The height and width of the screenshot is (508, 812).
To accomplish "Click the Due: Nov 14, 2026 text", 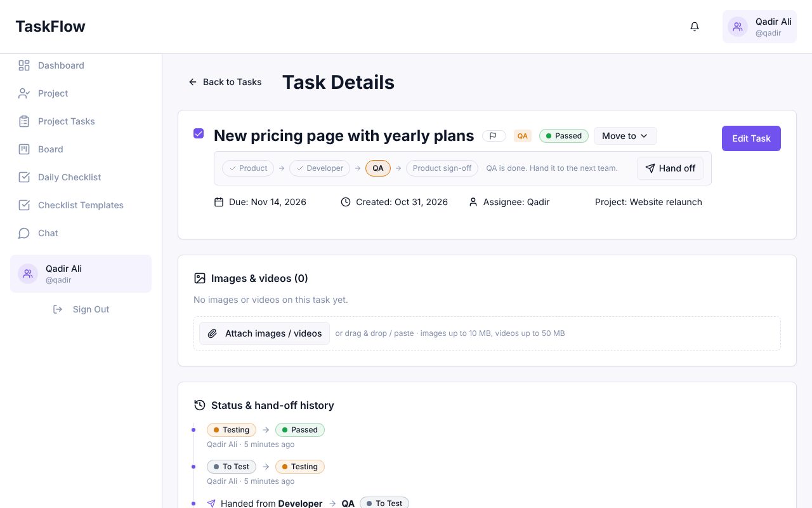I will coord(268,202).
